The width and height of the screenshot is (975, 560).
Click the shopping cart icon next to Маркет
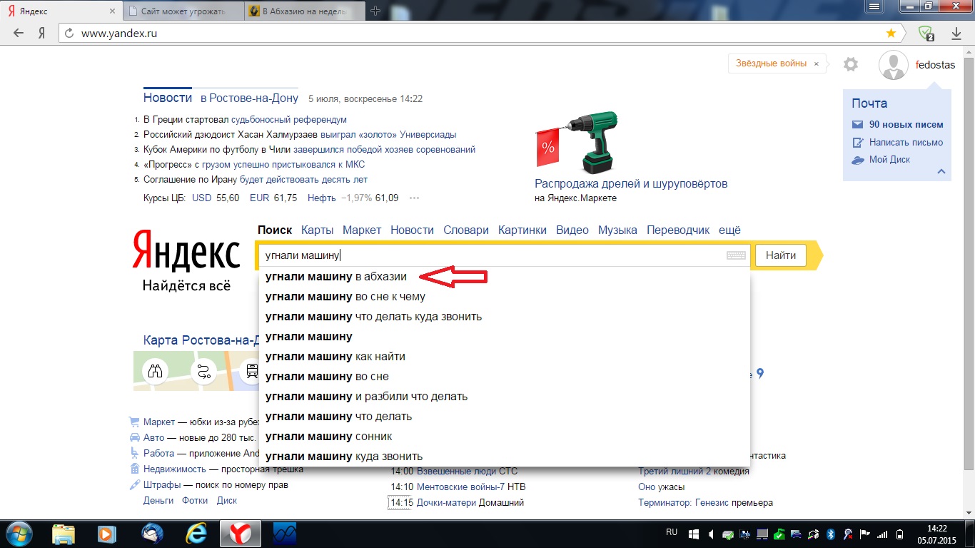pyautogui.click(x=134, y=422)
